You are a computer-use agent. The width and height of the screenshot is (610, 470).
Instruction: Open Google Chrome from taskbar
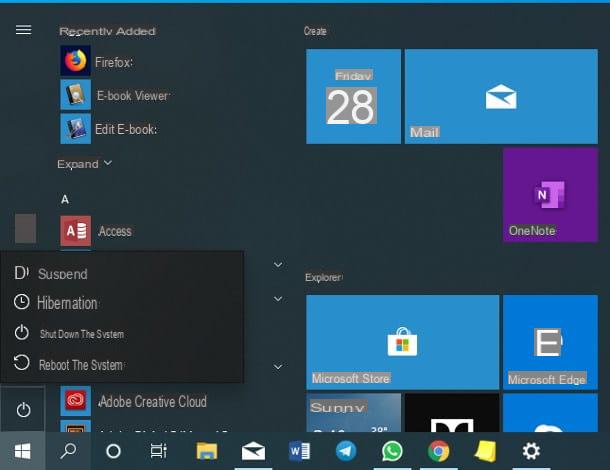tap(438, 451)
